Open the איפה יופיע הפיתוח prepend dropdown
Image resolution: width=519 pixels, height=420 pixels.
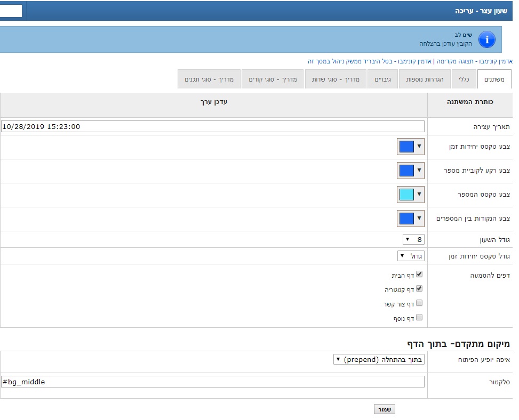coord(379,359)
